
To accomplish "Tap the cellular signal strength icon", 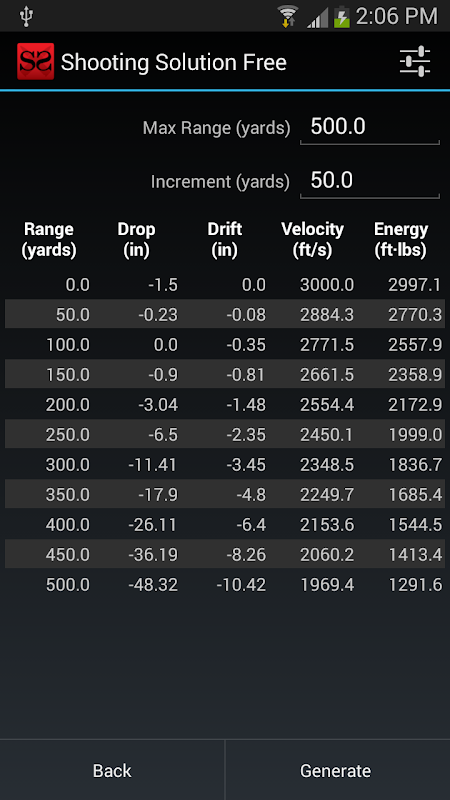I will point(317,17).
